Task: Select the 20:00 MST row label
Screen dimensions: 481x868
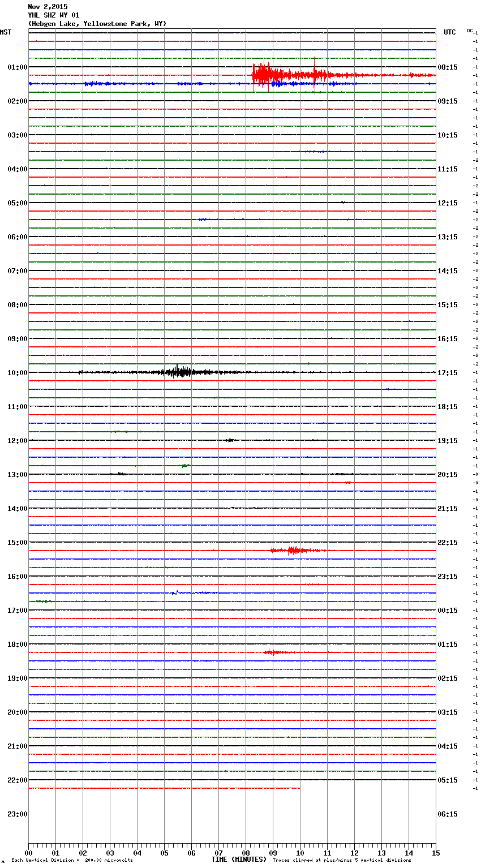Action: click(18, 712)
